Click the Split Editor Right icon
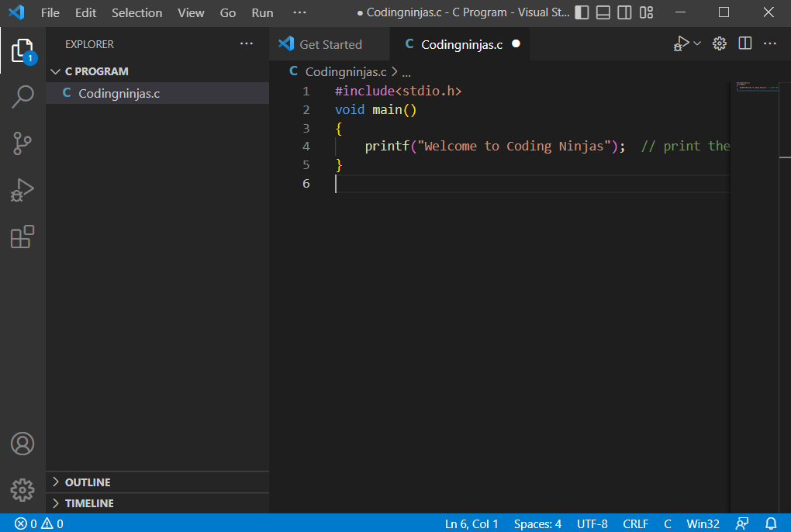The width and height of the screenshot is (791, 532). coord(744,43)
